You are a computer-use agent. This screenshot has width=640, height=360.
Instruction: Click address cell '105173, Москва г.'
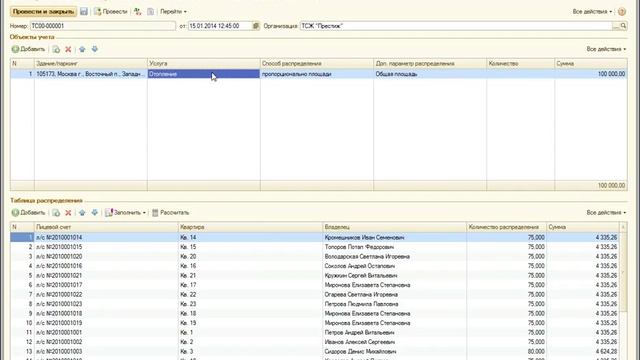(x=91, y=74)
